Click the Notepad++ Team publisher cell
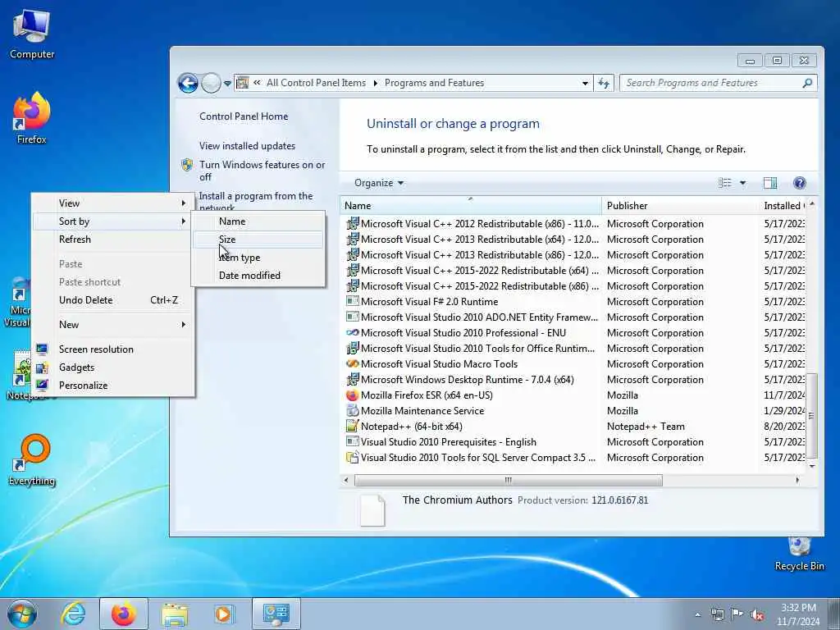This screenshot has width=840, height=630. click(646, 427)
